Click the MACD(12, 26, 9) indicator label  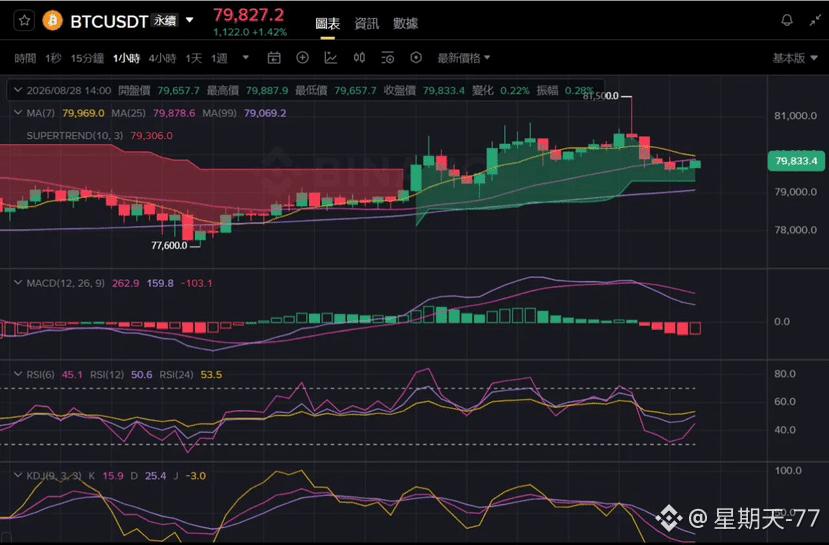(x=66, y=283)
